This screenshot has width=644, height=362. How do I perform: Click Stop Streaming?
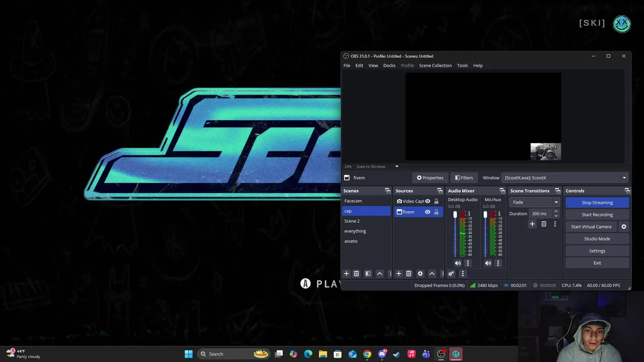(x=597, y=203)
